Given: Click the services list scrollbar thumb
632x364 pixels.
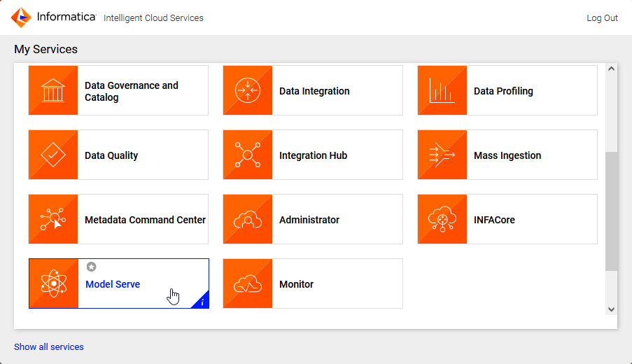Looking at the screenshot, I should click(x=611, y=211).
